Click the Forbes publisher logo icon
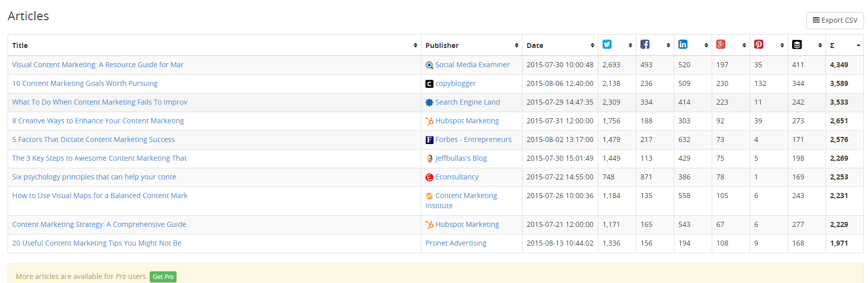The width and height of the screenshot is (868, 283). coord(429,140)
